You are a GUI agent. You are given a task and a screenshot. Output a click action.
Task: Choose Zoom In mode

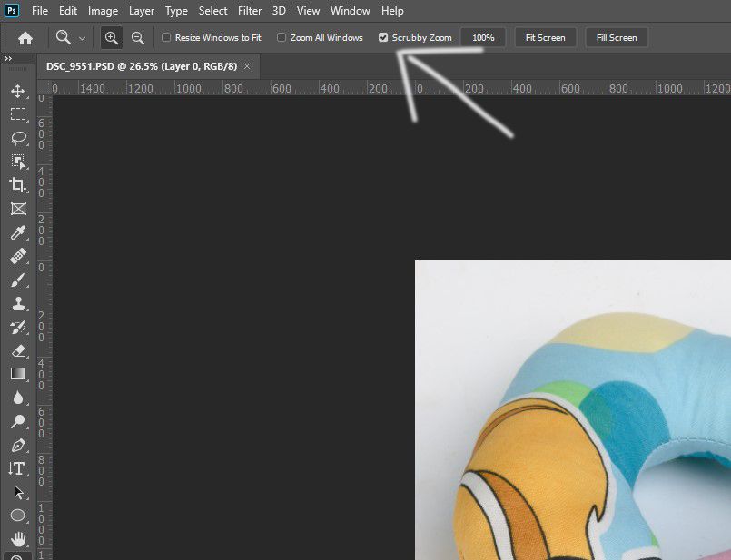(112, 38)
